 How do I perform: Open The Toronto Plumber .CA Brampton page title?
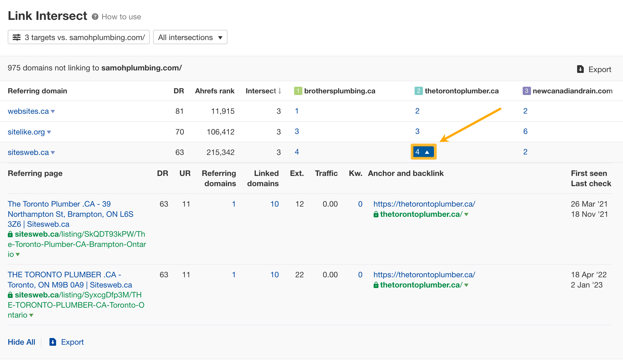70,214
